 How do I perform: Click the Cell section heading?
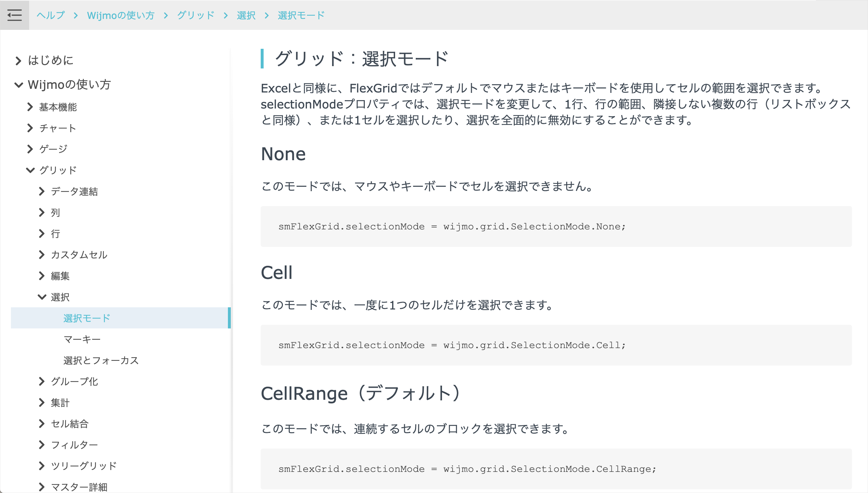277,272
